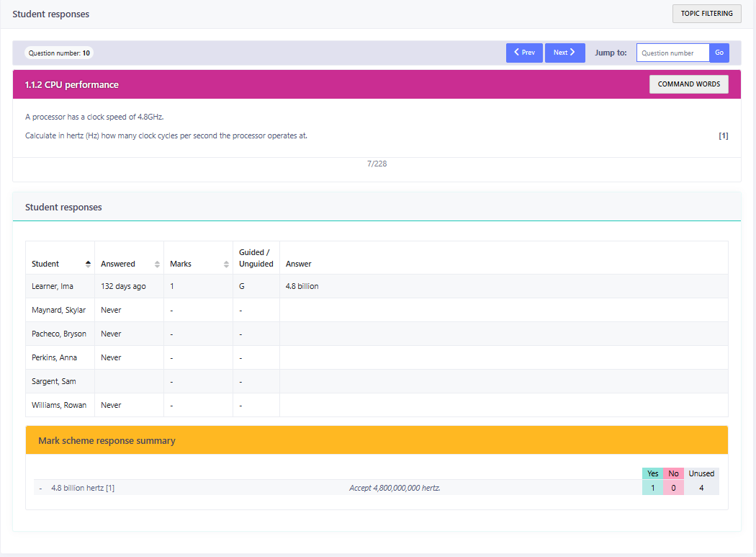Click the 4.8 billion hertz mark scheme entry
The image size is (756, 557).
82,488
